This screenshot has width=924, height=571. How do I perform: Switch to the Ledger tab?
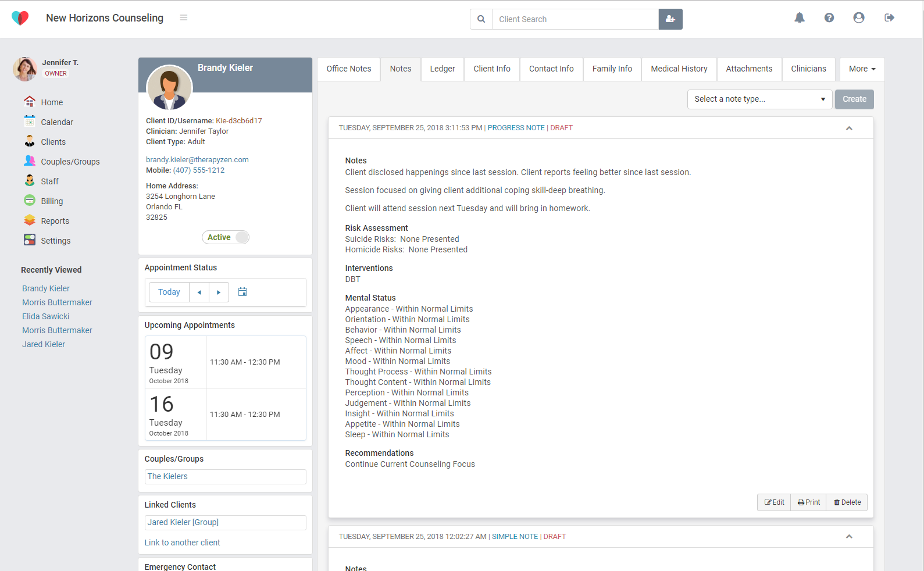click(443, 69)
